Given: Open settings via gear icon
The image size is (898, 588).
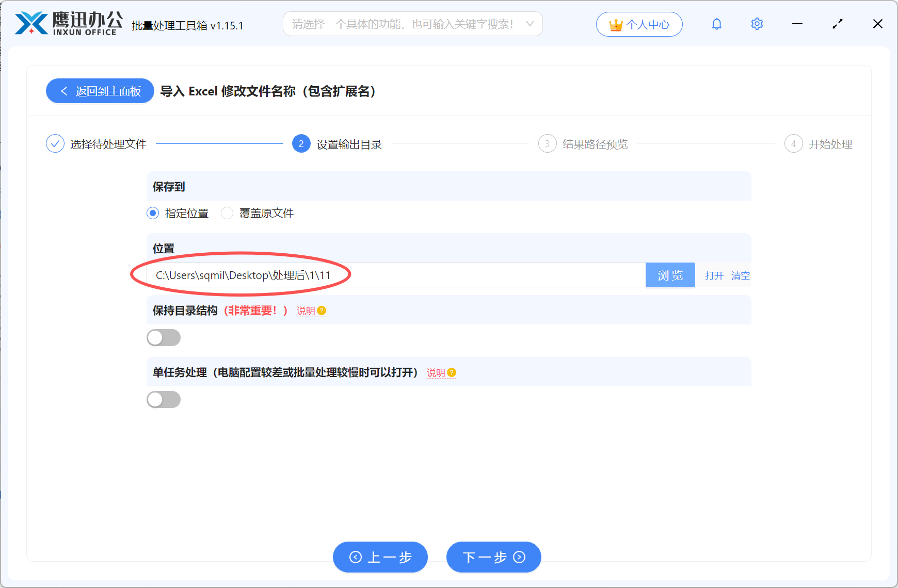Looking at the screenshot, I should (757, 24).
